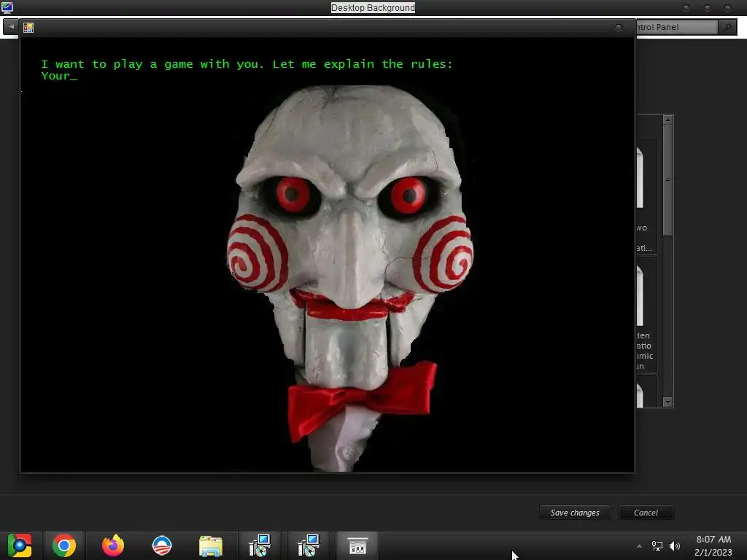Open the taskbar clock showing 8:07 AM
The width and height of the screenshot is (747, 560).
click(713, 545)
